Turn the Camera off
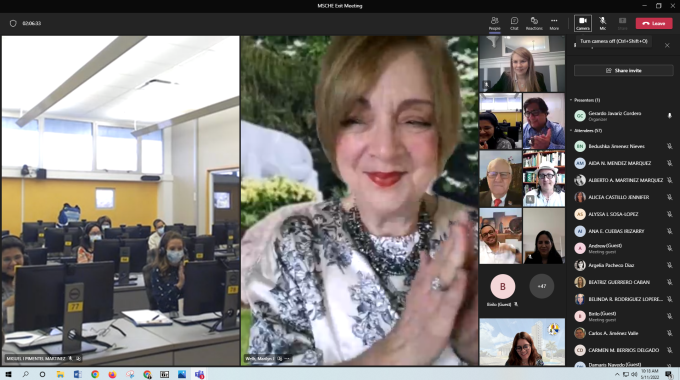680x380 pixels. pos(583,23)
